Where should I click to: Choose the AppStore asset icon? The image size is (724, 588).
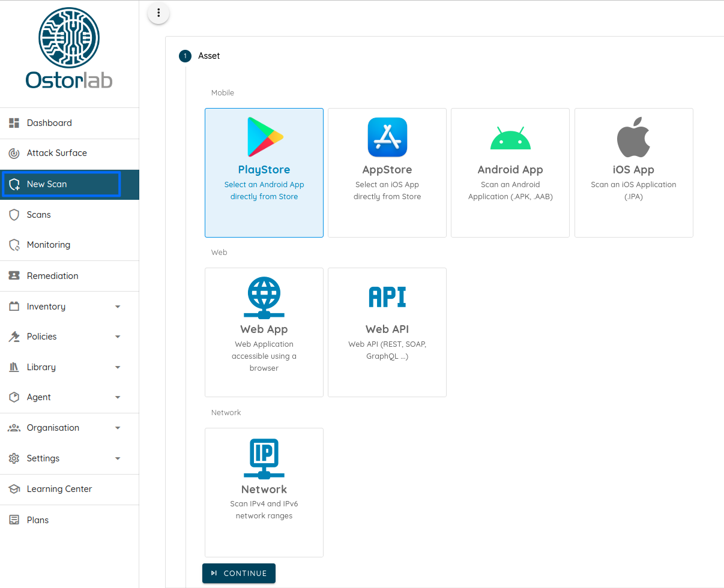tap(387, 137)
